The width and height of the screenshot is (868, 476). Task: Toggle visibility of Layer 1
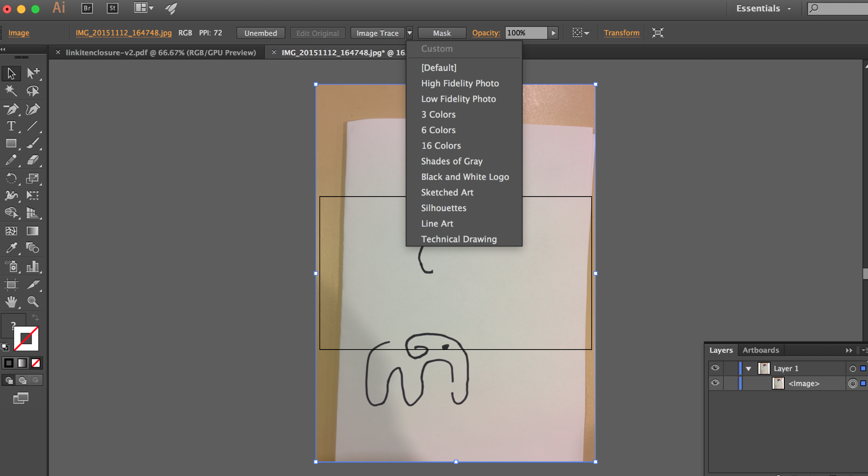click(x=715, y=368)
